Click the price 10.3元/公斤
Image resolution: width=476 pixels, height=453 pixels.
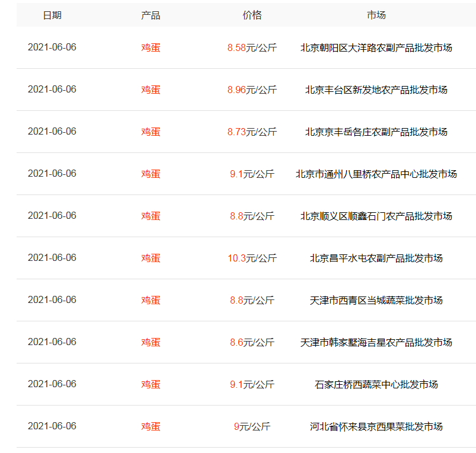[x=252, y=258]
